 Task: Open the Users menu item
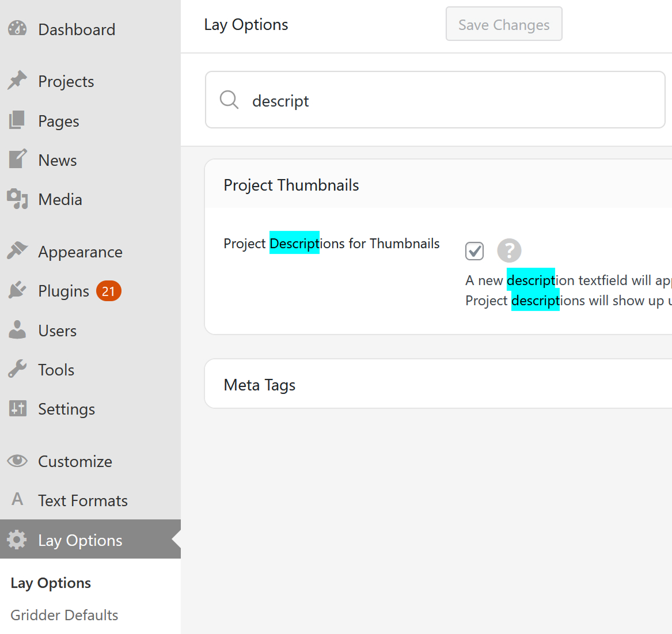coord(57,331)
